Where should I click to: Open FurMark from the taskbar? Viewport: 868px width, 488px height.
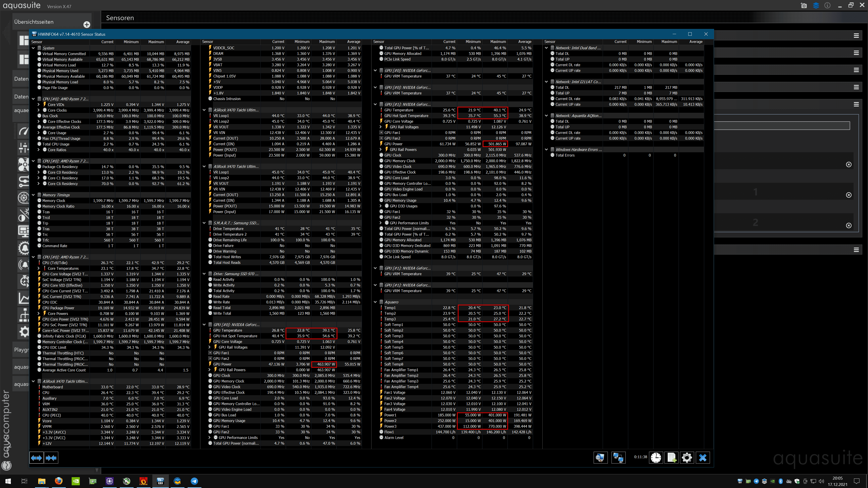tap(144, 481)
